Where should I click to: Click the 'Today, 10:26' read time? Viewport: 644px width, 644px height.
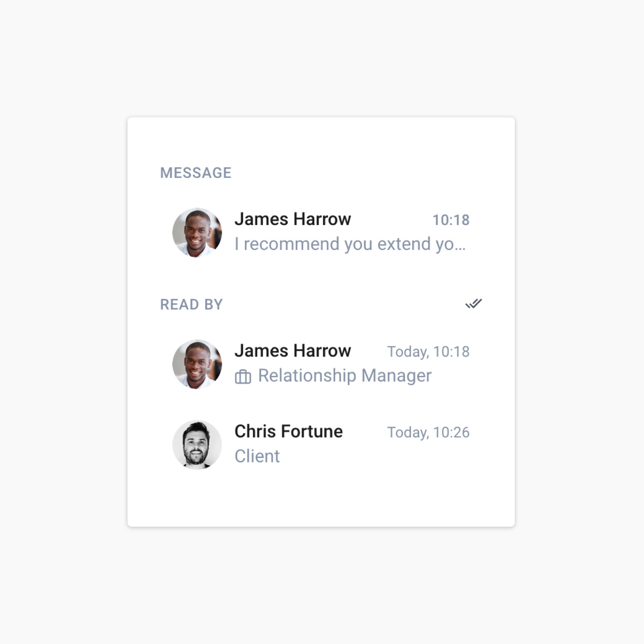pos(428,432)
